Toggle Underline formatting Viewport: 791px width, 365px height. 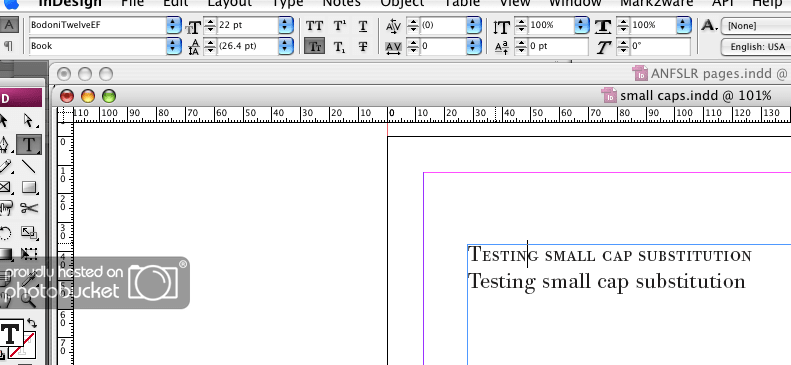(363, 26)
